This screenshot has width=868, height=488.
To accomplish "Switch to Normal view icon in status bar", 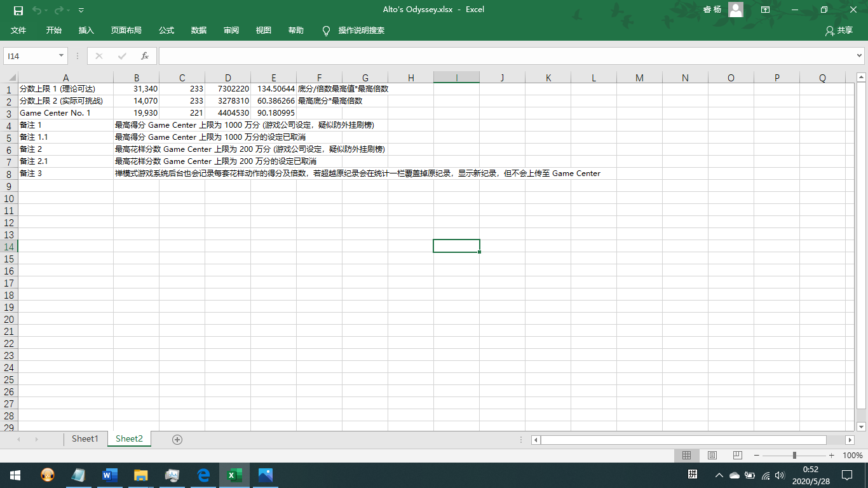I will [x=686, y=456].
